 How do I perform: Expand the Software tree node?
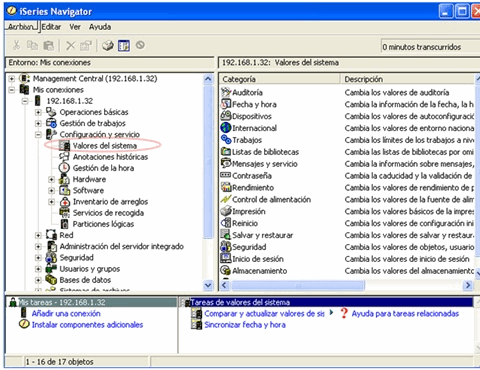[x=52, y=191]
